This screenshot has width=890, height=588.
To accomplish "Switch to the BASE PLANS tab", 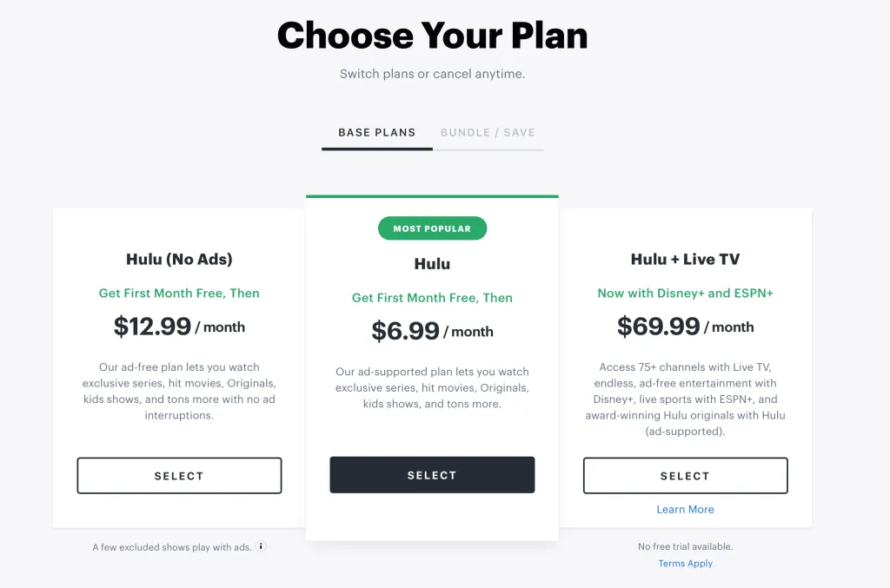I will (376, 132).
